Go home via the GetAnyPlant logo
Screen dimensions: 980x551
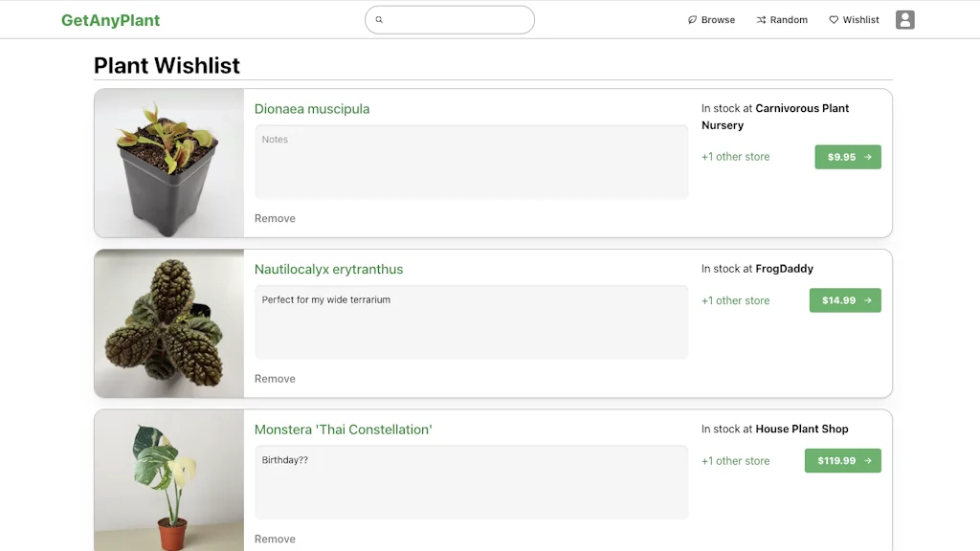click(110, 19)
